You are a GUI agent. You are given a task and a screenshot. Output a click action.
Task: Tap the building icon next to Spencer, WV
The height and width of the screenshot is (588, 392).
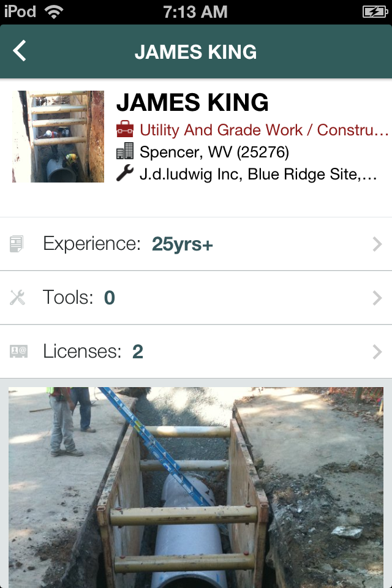pos(124,151)
